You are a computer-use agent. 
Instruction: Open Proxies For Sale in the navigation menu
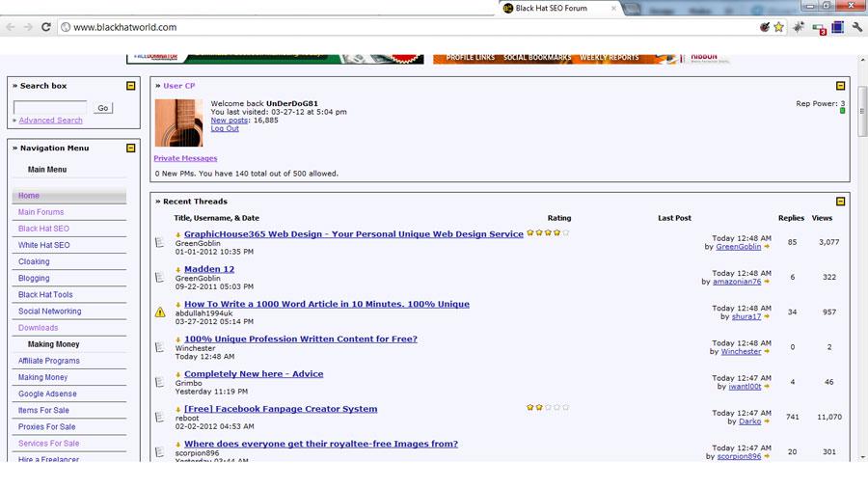tap(46, 427)
